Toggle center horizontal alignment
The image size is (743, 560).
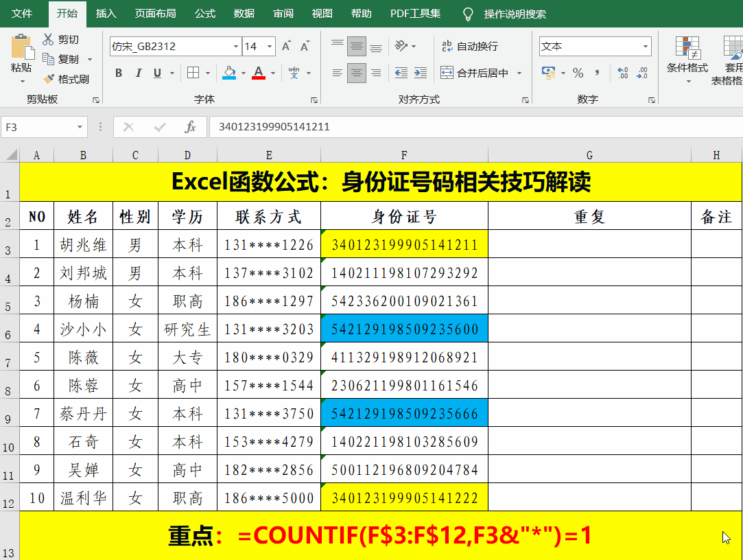point(356,73)
